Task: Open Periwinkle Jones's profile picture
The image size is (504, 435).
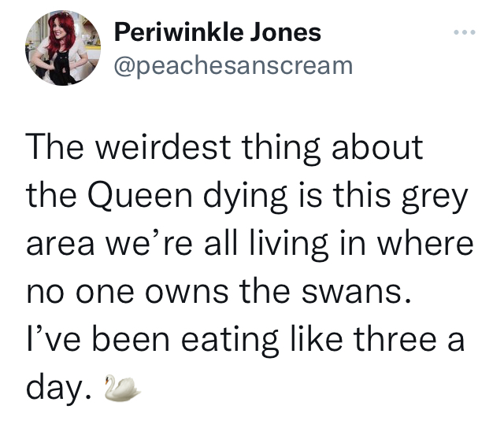Action: pos(64,49)
